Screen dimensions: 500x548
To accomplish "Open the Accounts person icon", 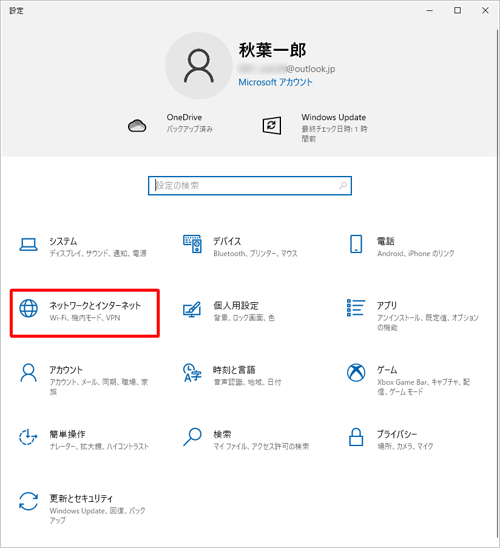I will (x=28, y=373).
